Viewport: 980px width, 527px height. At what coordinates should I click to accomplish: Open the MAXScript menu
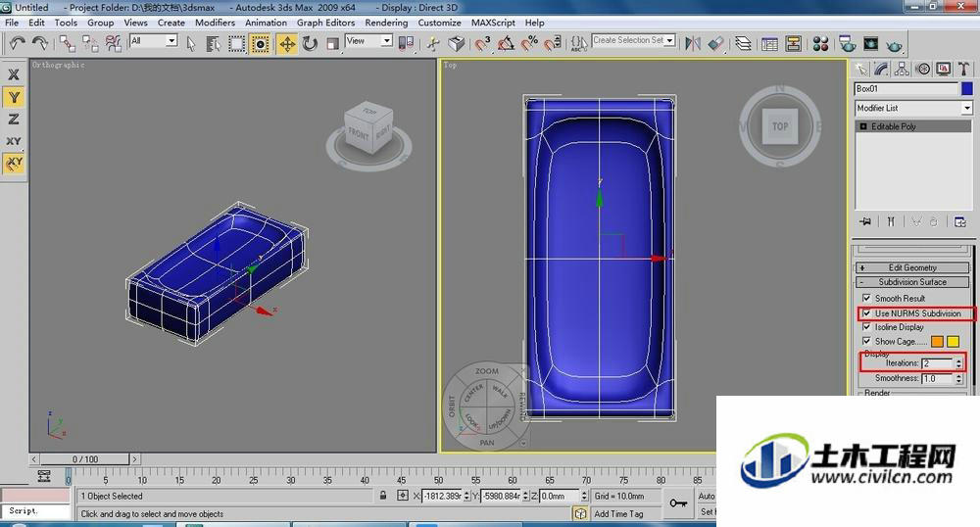tap(493, 23)
